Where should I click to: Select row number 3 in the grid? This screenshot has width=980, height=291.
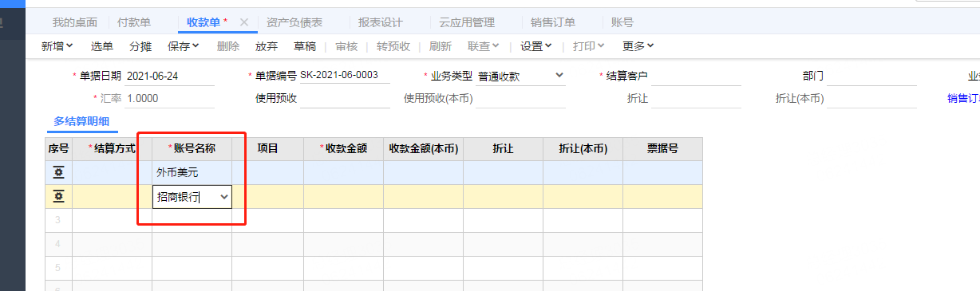59,221
